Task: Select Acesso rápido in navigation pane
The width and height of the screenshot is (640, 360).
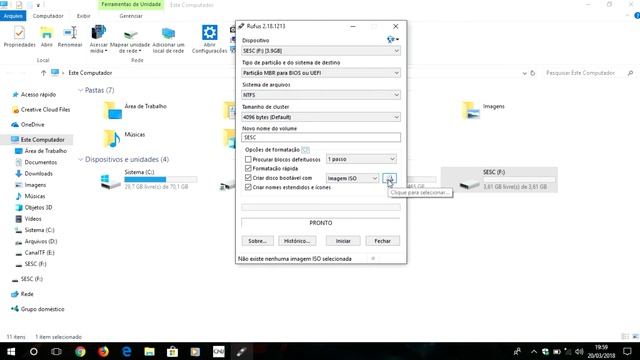Action: click(38, 94)
